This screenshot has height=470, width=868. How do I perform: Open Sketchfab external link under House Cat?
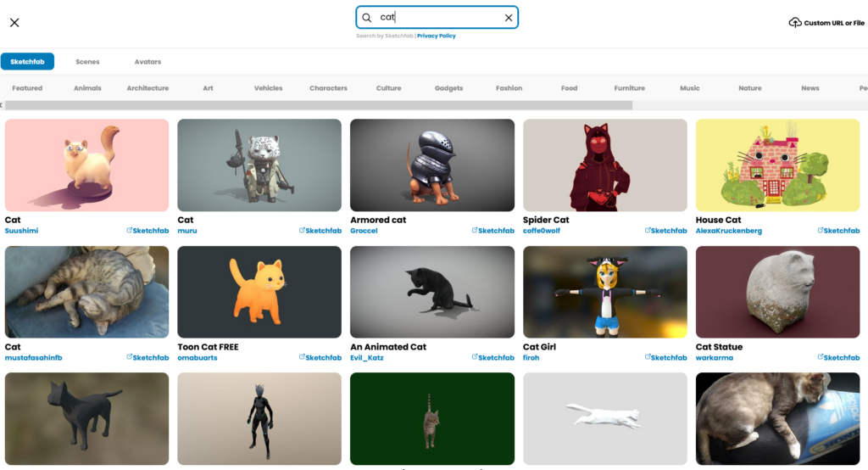coord(838,231)
